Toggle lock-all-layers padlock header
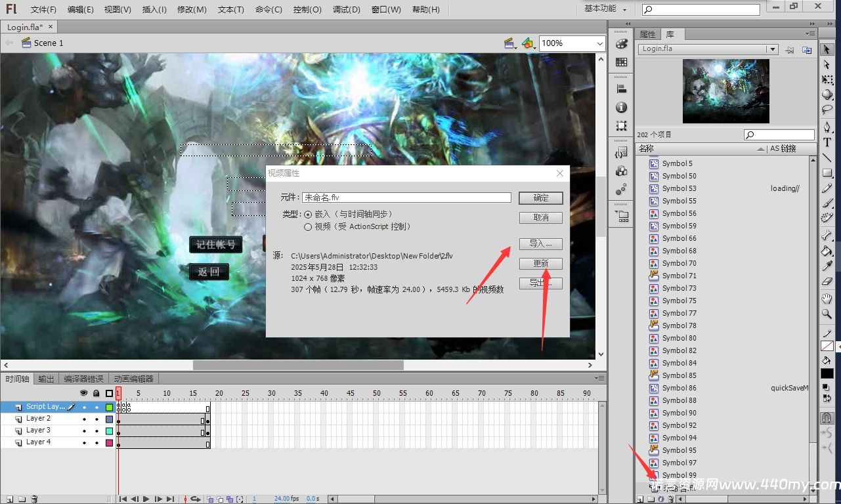 pos(97,393)
